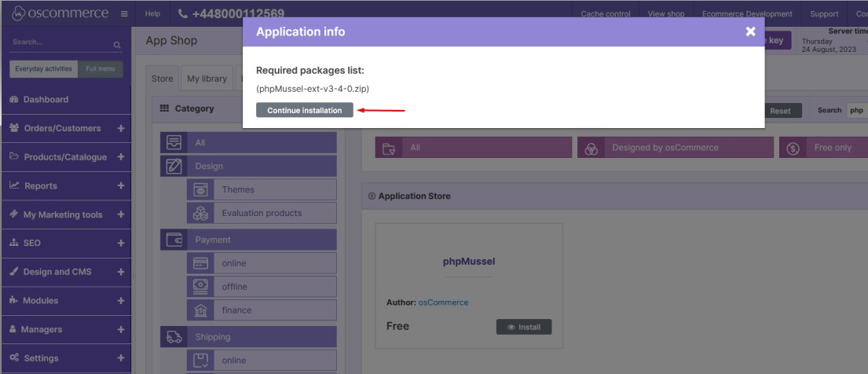The height and width of the screenshot is (374, 868).
Task: Click the Settings gears icon
Action: pyautogui.click(x=14, y=358)
